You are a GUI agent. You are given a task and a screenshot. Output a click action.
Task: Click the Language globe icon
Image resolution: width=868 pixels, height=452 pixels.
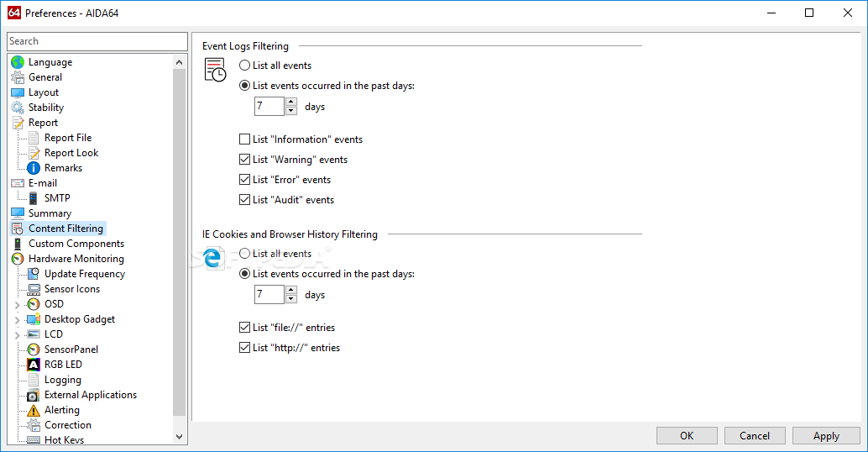coord(18,62)
